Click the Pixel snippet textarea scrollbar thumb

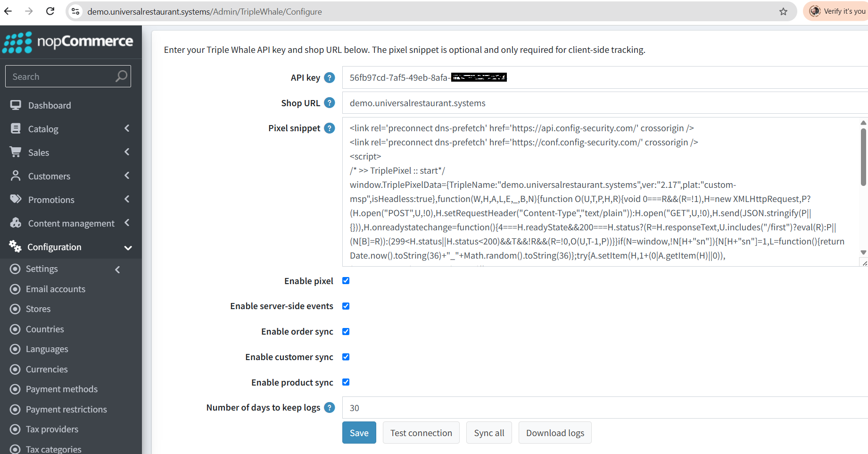coord(863,157)
